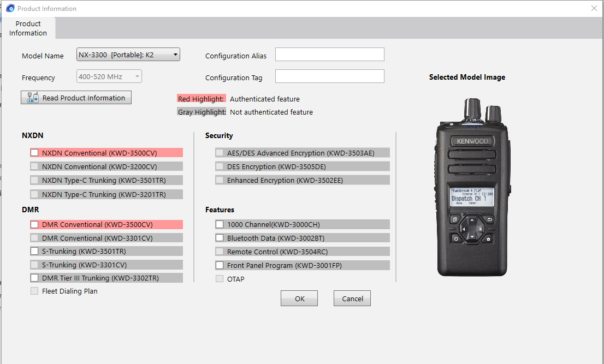
Task: Click the Configuration Alias label
Action: pos(236,56)
